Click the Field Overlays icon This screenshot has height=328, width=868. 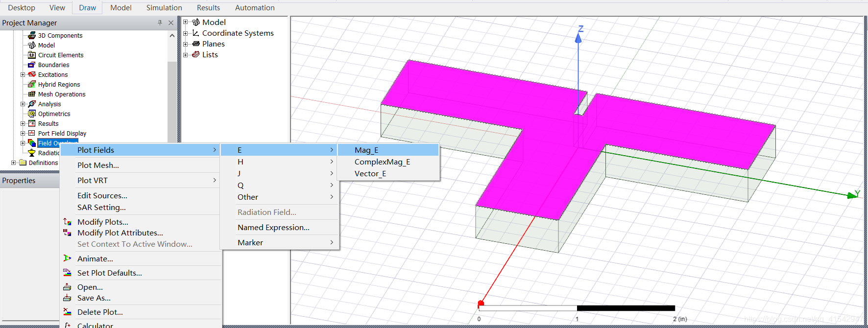[32, 143]
